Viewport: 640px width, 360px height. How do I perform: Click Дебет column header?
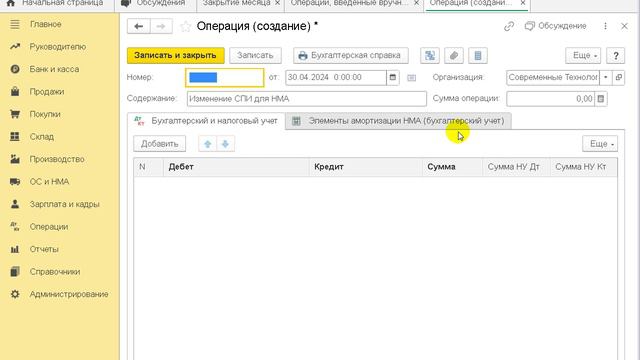pyautogui.click(x=236, y=167)
